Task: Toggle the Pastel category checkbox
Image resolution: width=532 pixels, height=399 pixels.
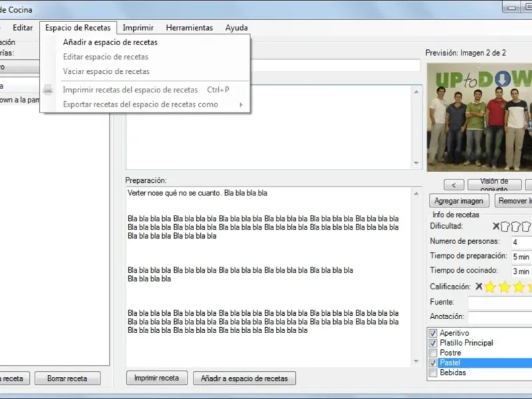Action: pyautogui.click(x=433, y=362)
